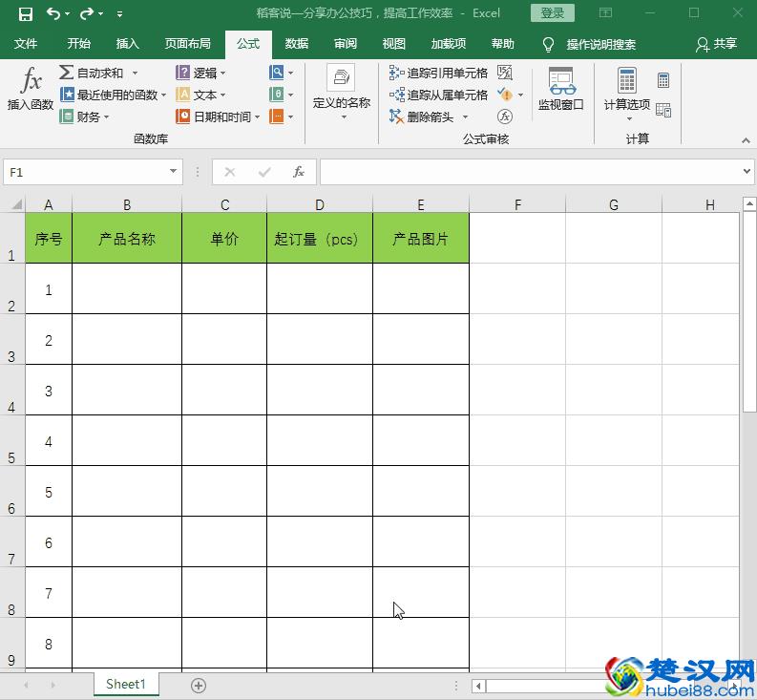
Task: Switch to the 页面布局 tab
Action: point(188,44)
